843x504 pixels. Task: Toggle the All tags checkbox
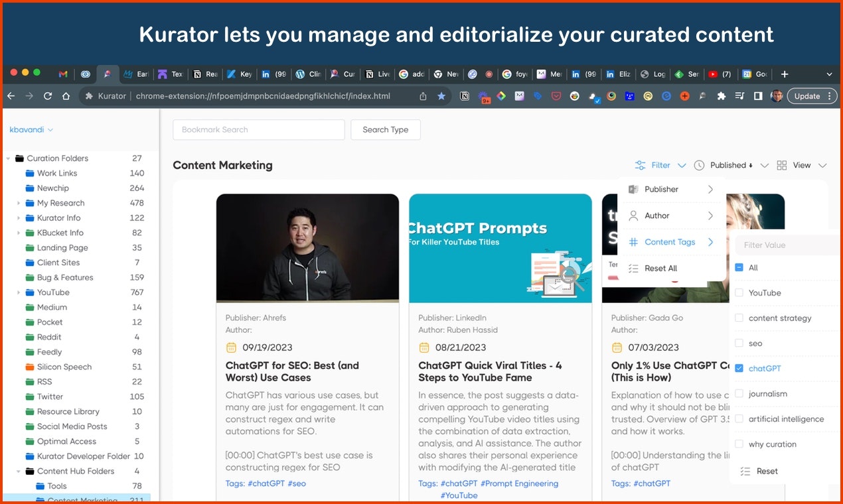point(739,267)
